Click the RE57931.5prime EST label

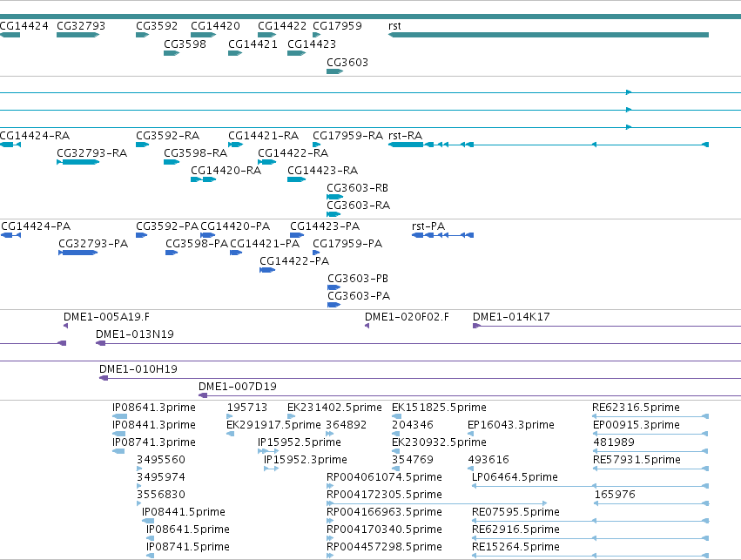(x=637, y=461)
